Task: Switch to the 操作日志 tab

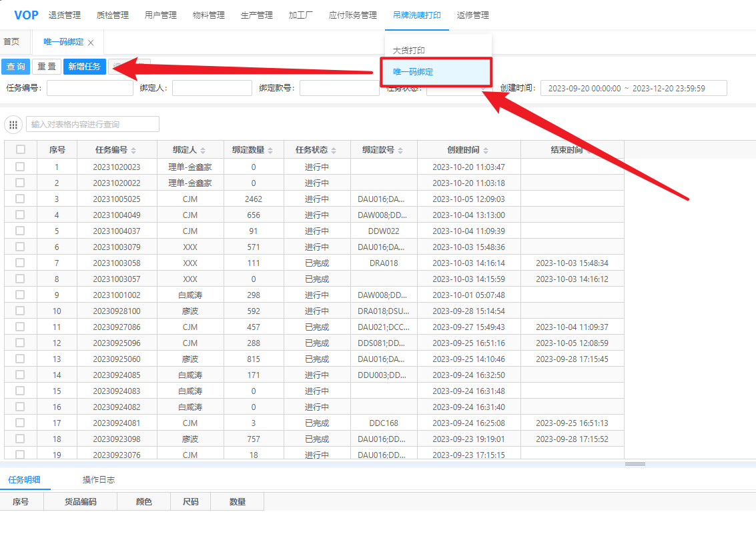Action: 99,479
